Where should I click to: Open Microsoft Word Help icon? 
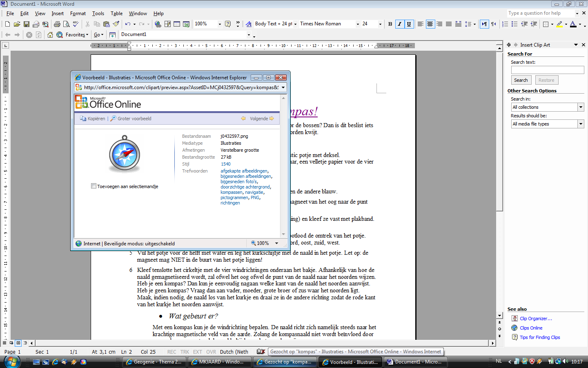click(x=228, y=24)
